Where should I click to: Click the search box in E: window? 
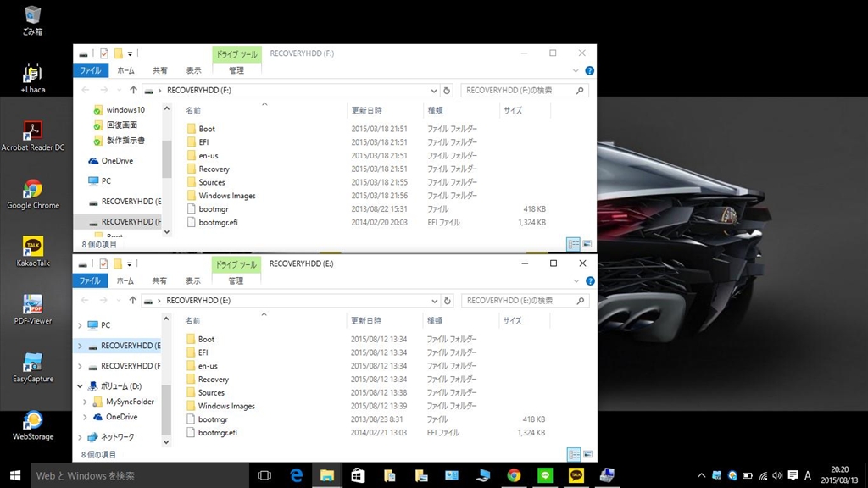tap(524, 301)
